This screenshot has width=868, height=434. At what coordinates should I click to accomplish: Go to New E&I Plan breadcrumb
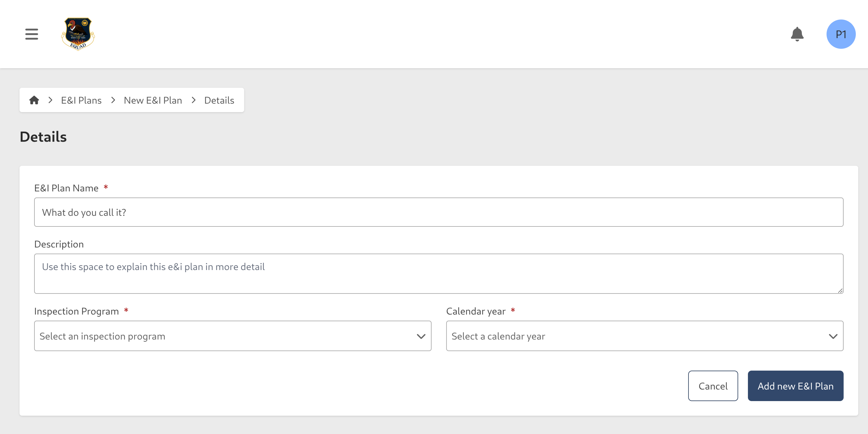pyautogui.click(x=153, y=100)
